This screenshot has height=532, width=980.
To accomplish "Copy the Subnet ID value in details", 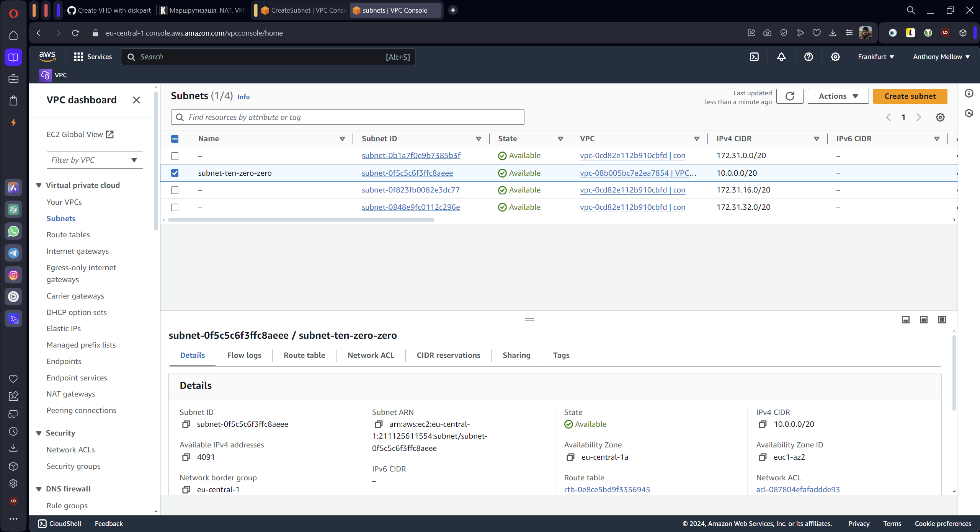I will (186, 424).
